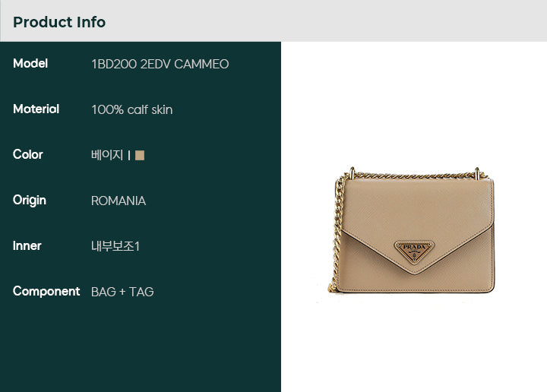Select the 100% calf skin text
Image resolution: width=547 pixels, height=392 pixels.
click(132, 109)
